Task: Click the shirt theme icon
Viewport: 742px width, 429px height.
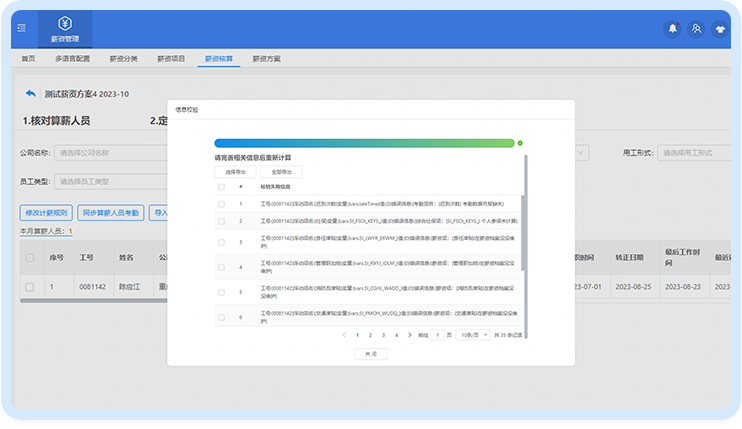Action: click(x=720, y=29)
